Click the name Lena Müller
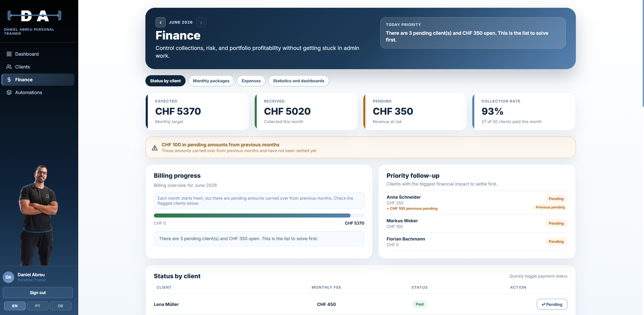This screenshot has width=644, height=315. pos(166,305)
